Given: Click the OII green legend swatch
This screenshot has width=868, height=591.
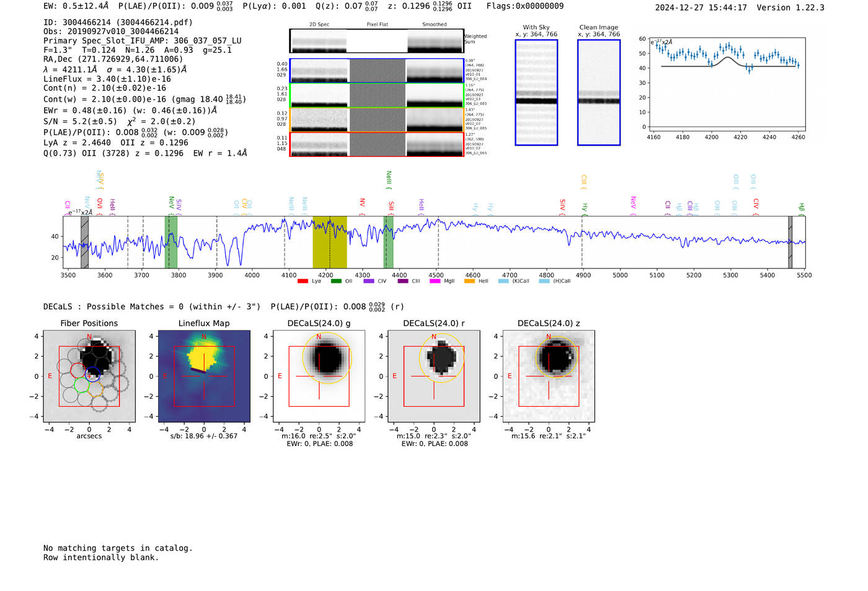Looking at the screenshot, I should point(336,281).
